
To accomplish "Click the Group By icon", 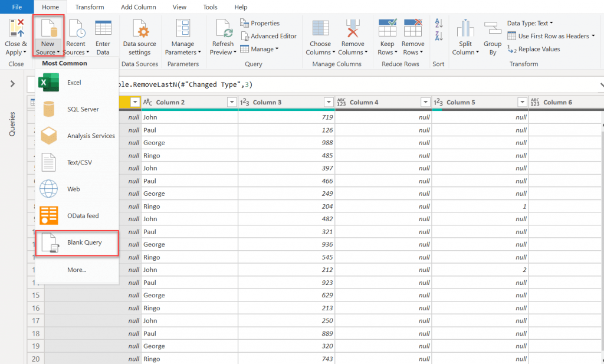I will [493, 28].
